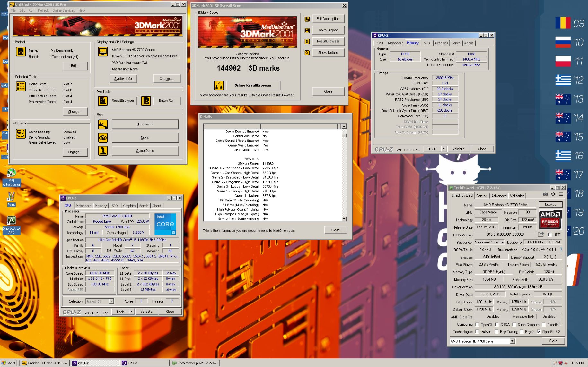Viewport: 588px width, 367px height.
Task: Toggle the CUDA checkbox
Action: (497, 325)
